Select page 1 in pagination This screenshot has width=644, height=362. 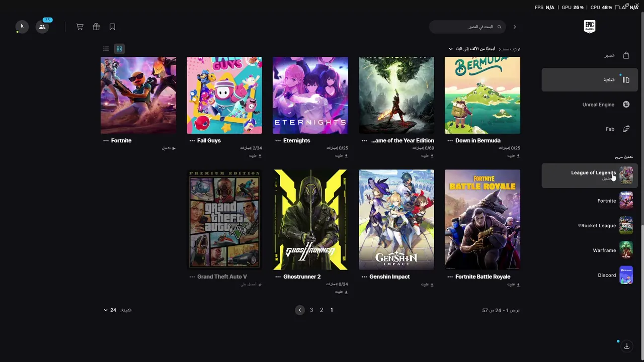[x=332, y=310]
